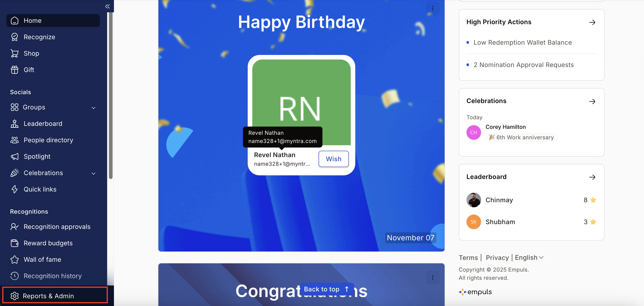
Task: Open the Privacy link
Action: tap(497, 258)
